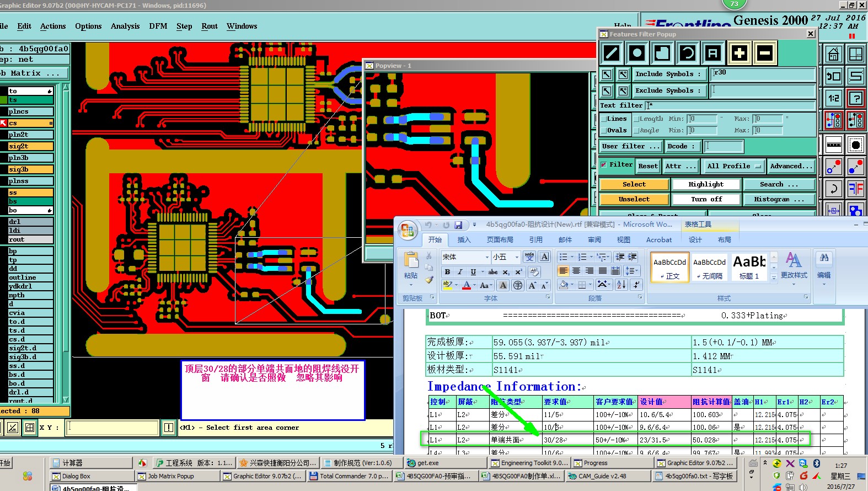Click the Include Symbols input field with r30
This screenshot has width=868, height=491.
coord(763,74)
